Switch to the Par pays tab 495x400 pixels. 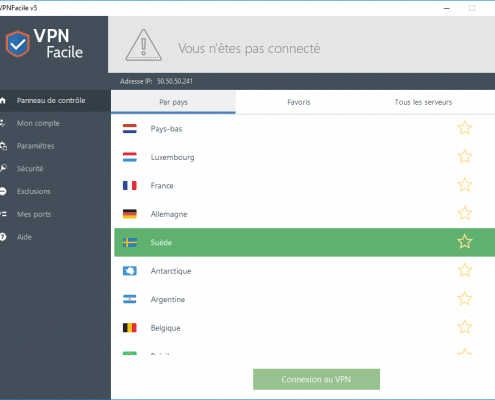173,102
